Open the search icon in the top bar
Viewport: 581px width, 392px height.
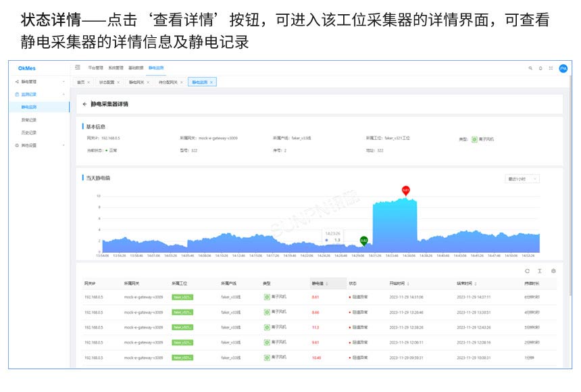click(x=530, y=68)
